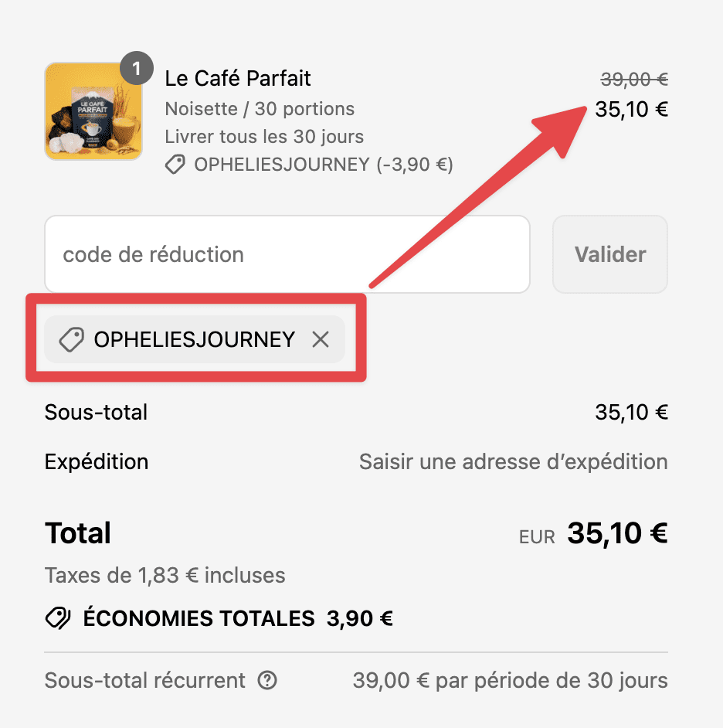This screenshot has width=723, height=728.
Task: Click the ÉCONOMIES TOTALES 3,90 € line
Action: coord(219,618)
